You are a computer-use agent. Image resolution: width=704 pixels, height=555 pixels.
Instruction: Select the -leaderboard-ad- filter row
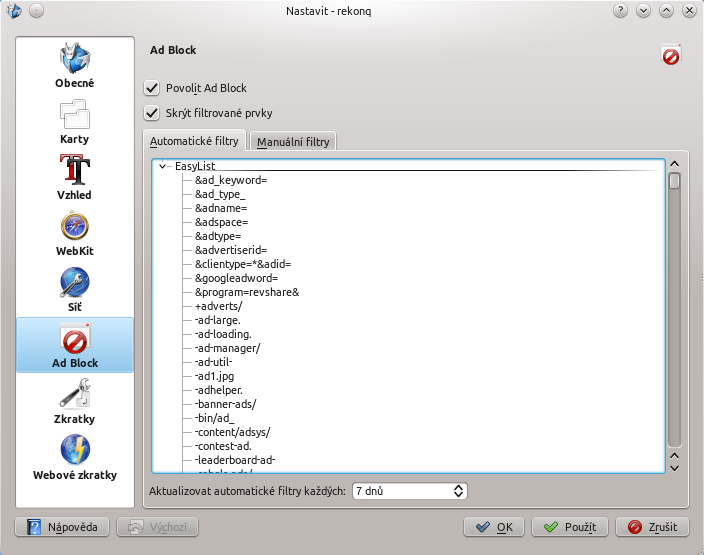click(x=235, y=460)
